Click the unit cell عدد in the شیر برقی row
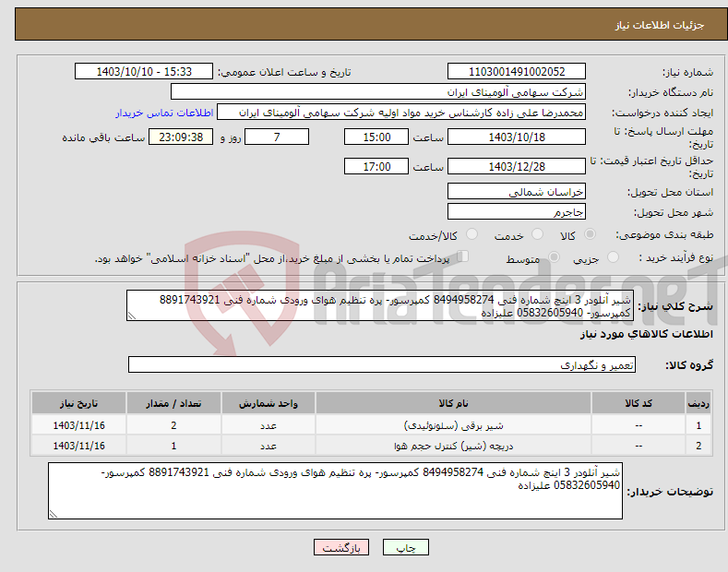Screen dimensions: 728x572 click(269, 425)
